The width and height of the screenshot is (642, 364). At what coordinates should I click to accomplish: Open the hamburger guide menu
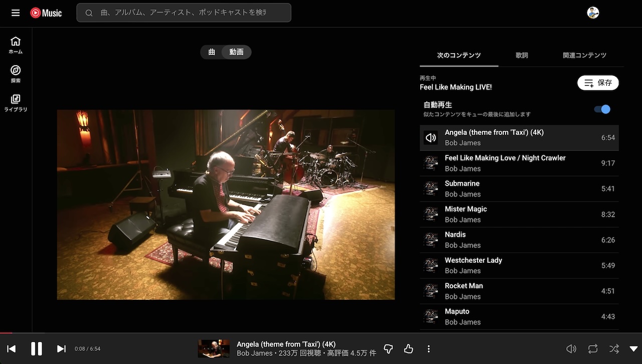pos(16,13)
